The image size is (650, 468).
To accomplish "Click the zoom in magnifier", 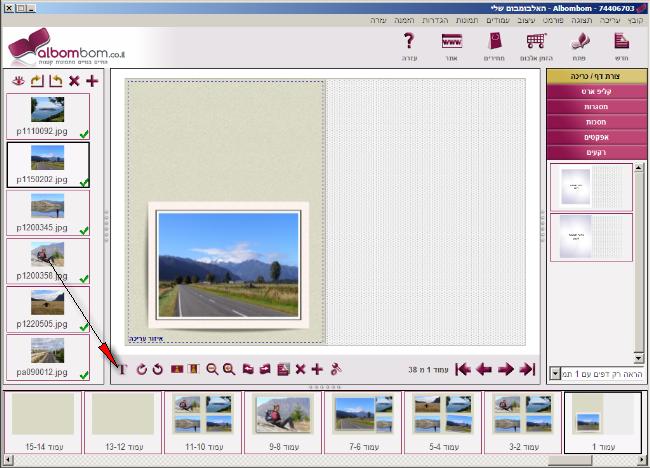I will (x=229, y=369).
